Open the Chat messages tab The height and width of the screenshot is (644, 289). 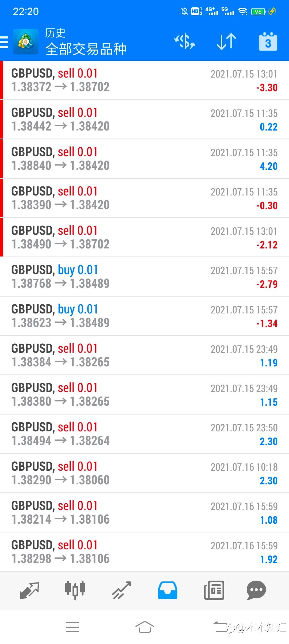256,590
